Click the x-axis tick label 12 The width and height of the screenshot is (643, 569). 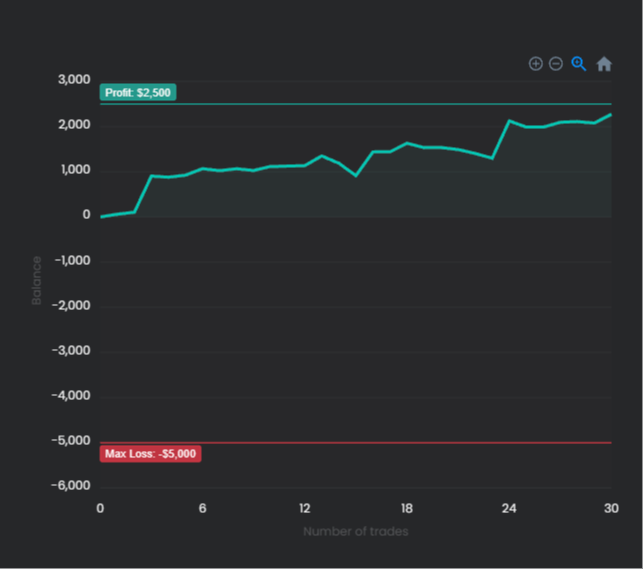304,508
